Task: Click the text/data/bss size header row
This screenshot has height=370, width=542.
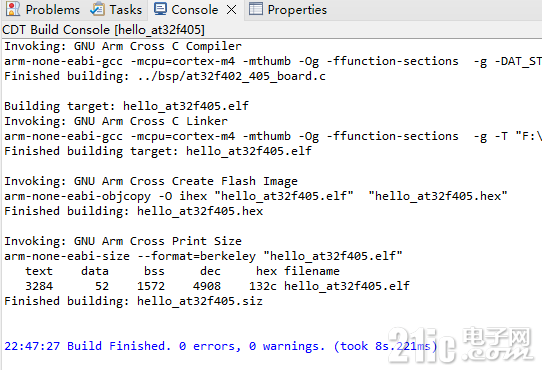Action: pos(182,271)
